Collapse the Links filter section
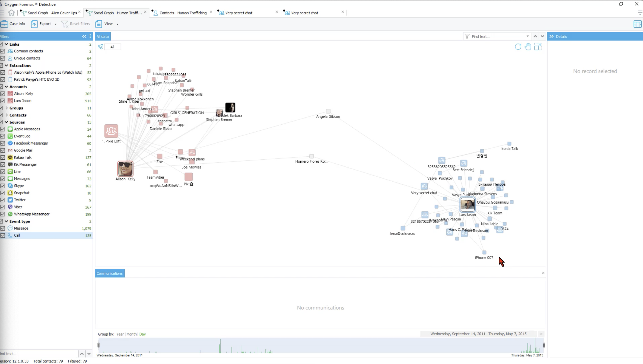 click(6, 44)
